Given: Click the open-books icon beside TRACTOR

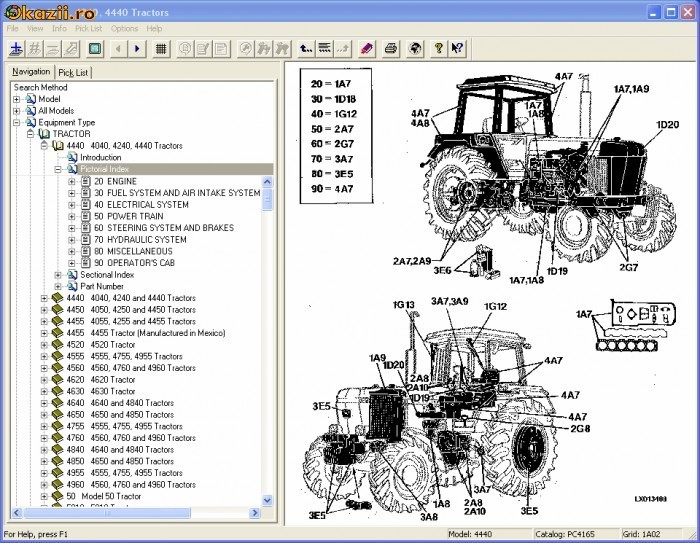Looking at the screenshot, I should [x=44, y=134].
